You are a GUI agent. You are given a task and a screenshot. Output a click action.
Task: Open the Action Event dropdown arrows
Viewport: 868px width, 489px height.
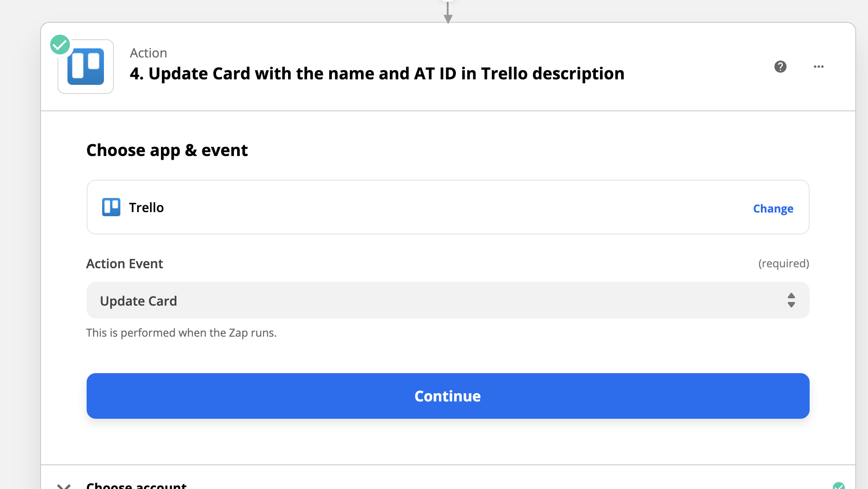click(x=791, y=300)
